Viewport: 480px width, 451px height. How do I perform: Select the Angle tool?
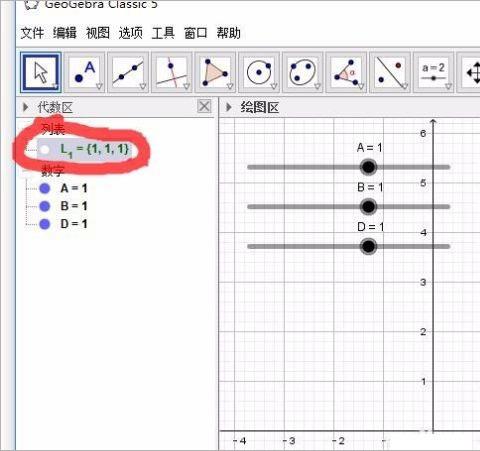pos(346,72)
